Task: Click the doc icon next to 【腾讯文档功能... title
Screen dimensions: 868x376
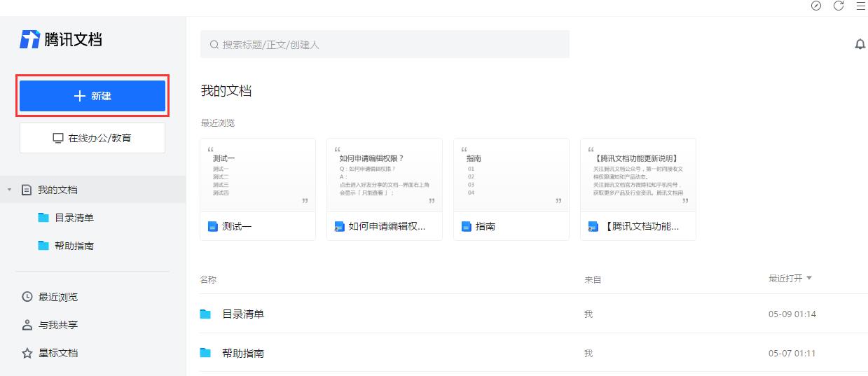Action: point(593,226)
